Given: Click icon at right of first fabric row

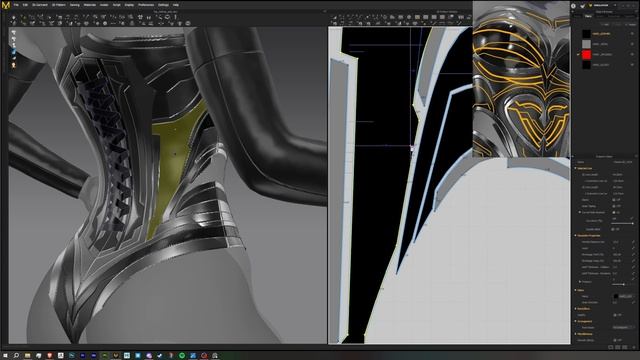Looking at the screenshot, I should [x=632, y=33].
